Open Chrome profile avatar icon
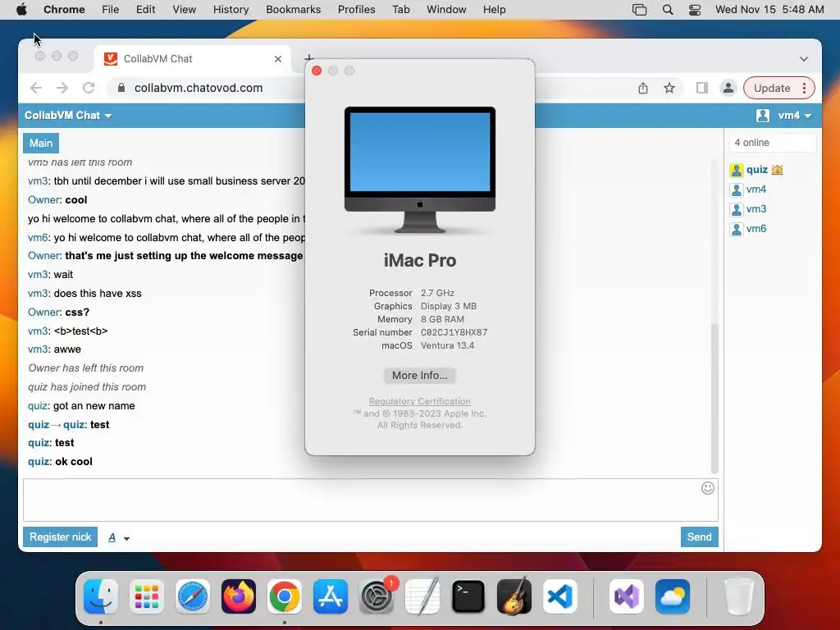This screenshot has height=630, width=840. [728, 88]
